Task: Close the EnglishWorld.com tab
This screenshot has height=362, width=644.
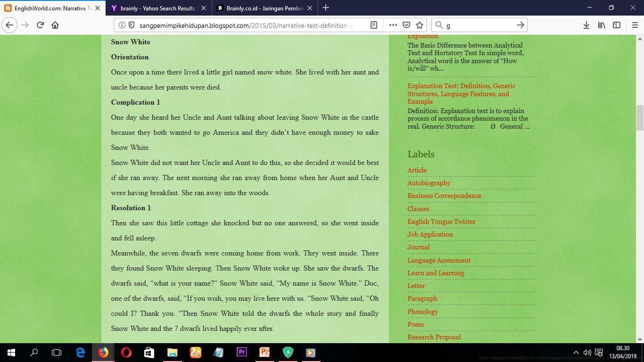Action: click(98, 8)
